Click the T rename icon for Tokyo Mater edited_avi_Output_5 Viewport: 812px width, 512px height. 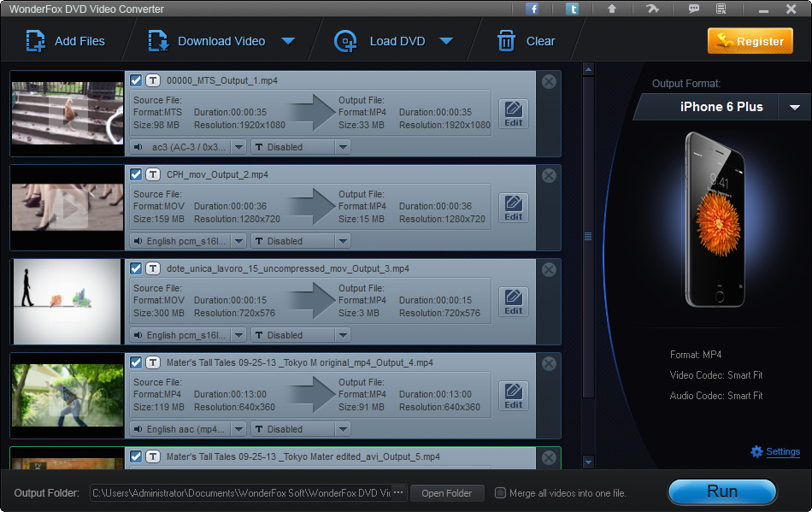click(152, 456)
